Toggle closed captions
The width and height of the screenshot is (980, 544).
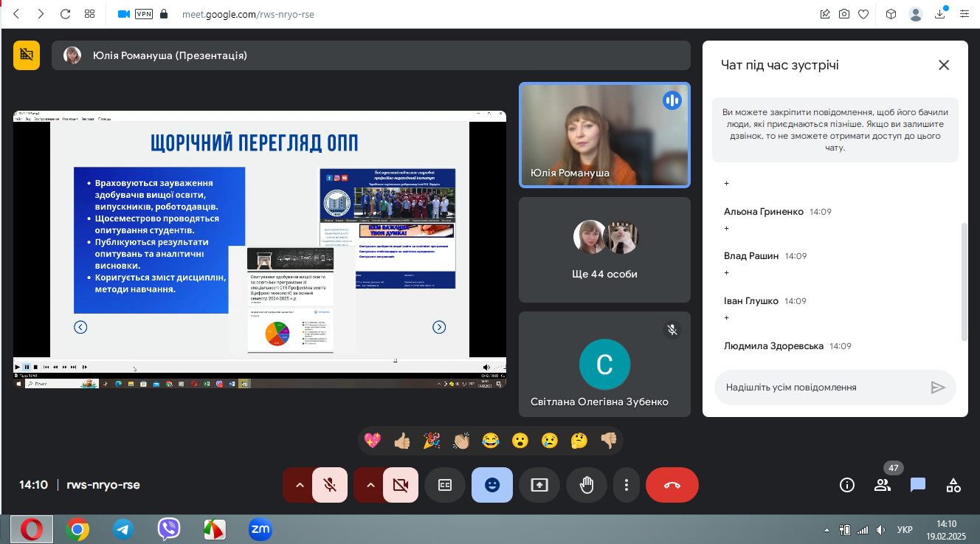point(445,485)
